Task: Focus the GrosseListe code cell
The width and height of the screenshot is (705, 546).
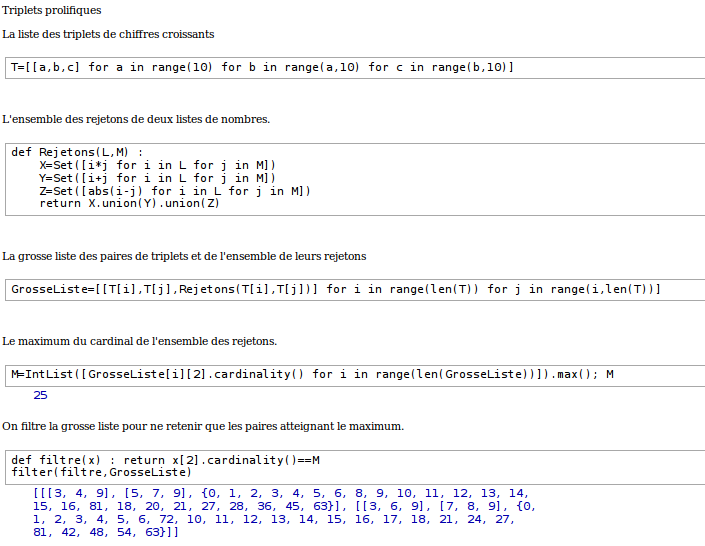Action: (336, 289)
